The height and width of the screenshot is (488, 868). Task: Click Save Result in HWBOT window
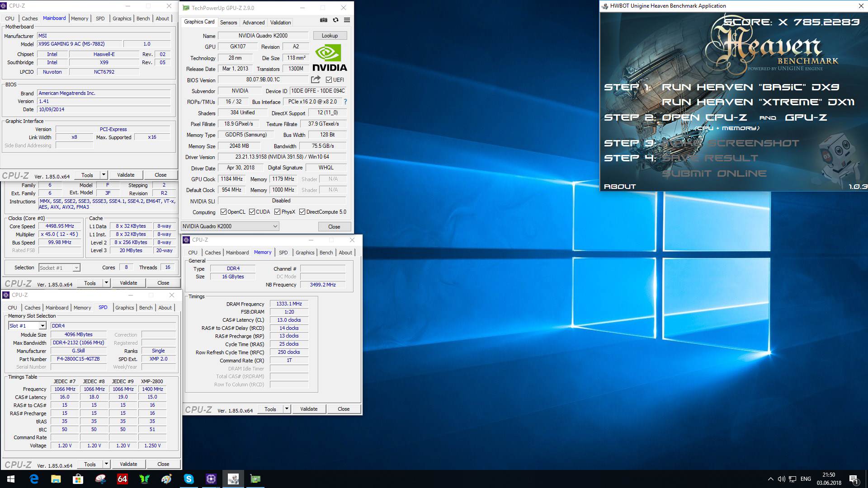(x=710, y=159)
